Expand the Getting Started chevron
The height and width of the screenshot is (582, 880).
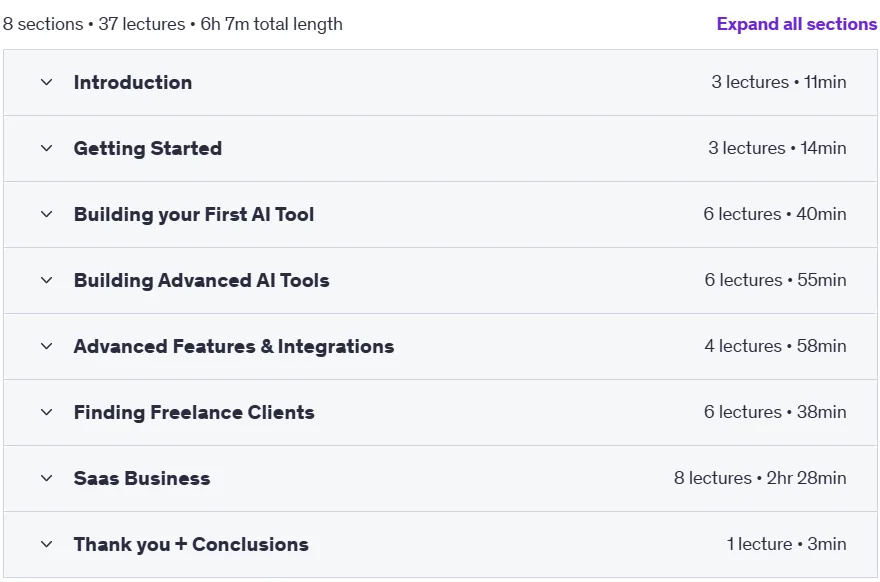click(x=47, y=148)
